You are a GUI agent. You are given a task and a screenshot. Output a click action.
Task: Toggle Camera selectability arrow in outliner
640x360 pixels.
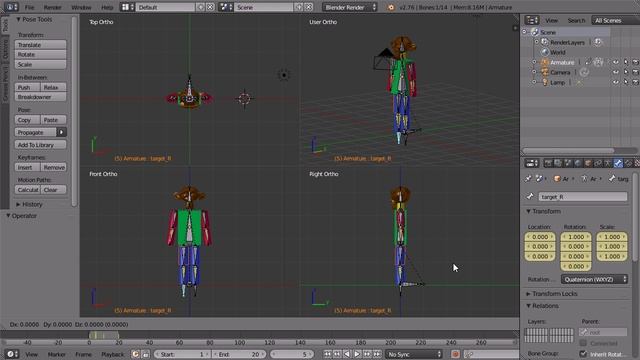pyautogui.click(x=626, y=72)
